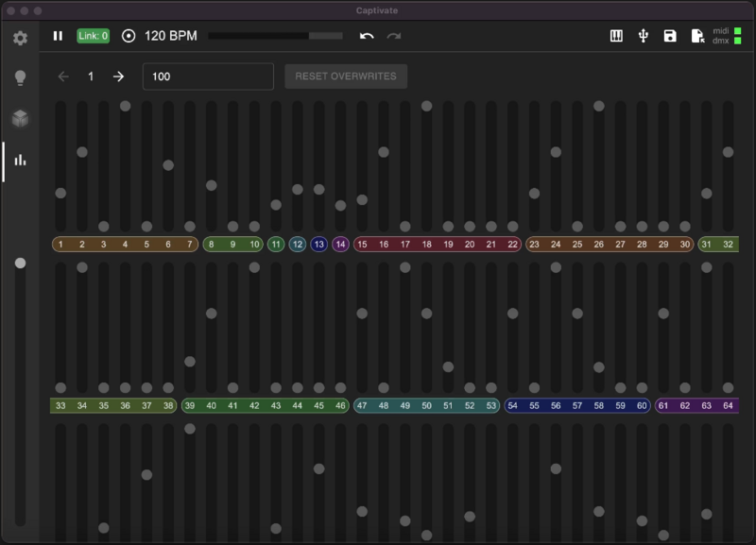Click the value field showing 100
This screenshot has width=756, height=545.
[208, 77]
